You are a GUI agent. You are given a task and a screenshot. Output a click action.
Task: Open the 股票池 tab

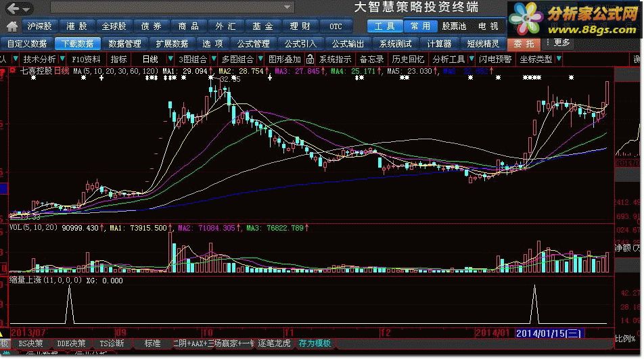click(x=454, y=26)
